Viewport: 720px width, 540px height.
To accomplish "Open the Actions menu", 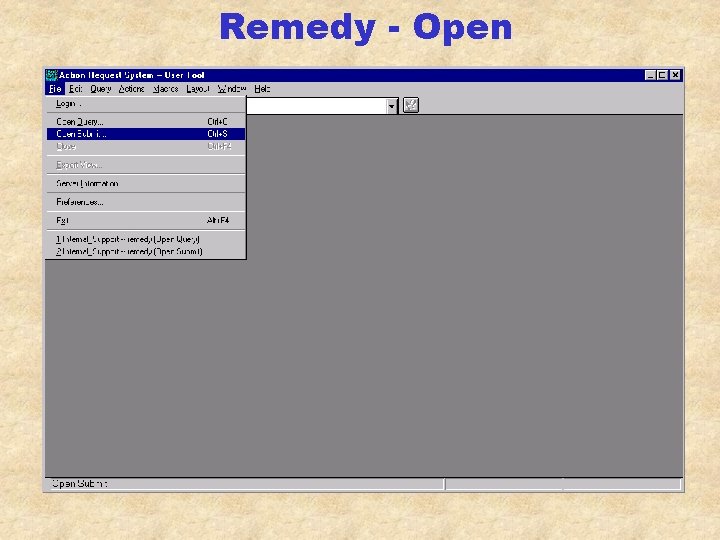I will tap(131, 89).
